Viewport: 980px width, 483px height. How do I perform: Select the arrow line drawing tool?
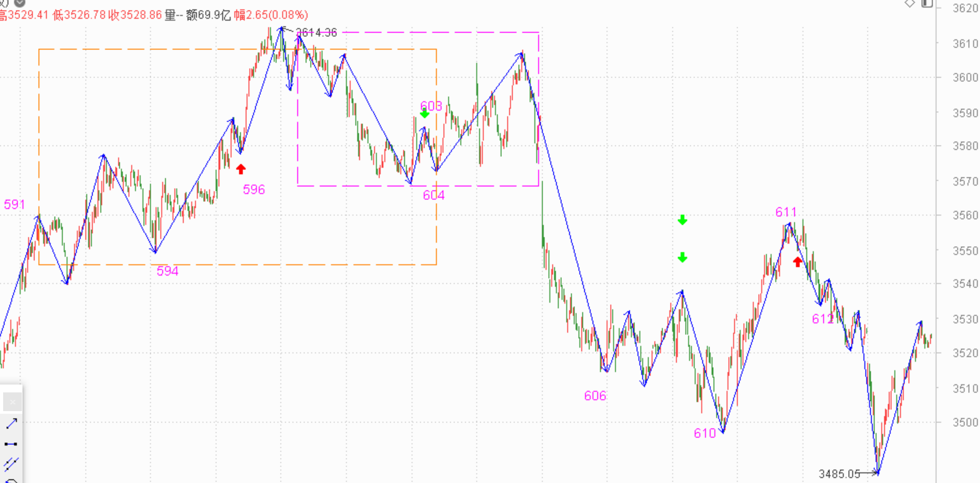point(11,424)
